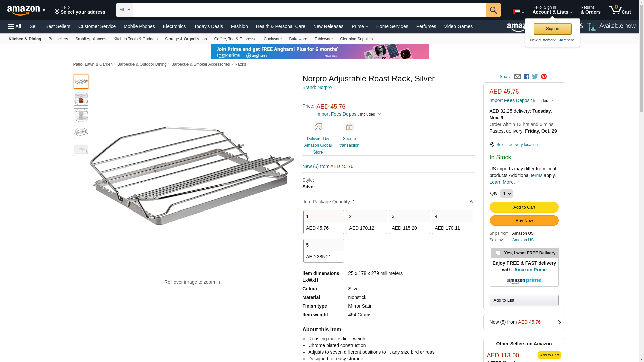Share product via email icon
644x362 pixels.
pos(517,77)
